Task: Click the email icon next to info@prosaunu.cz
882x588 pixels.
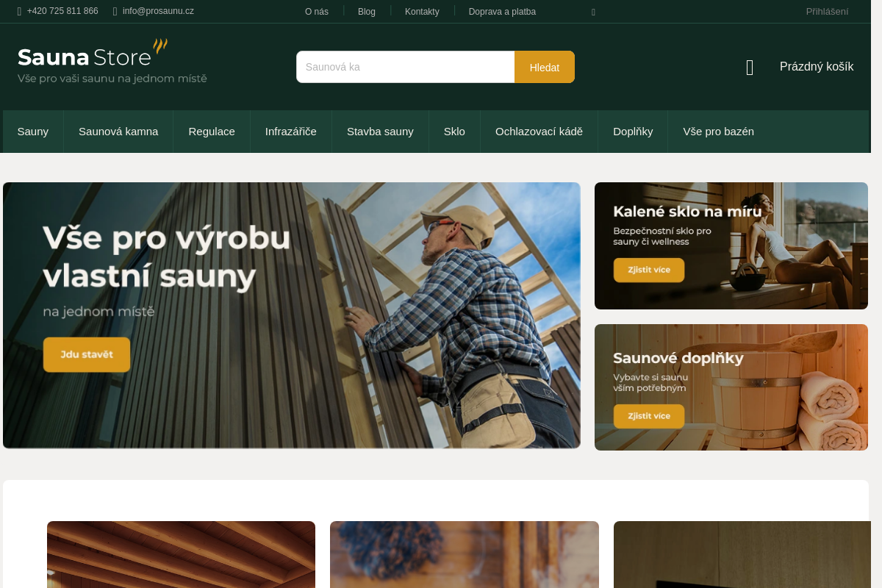Action: [114, 11]
